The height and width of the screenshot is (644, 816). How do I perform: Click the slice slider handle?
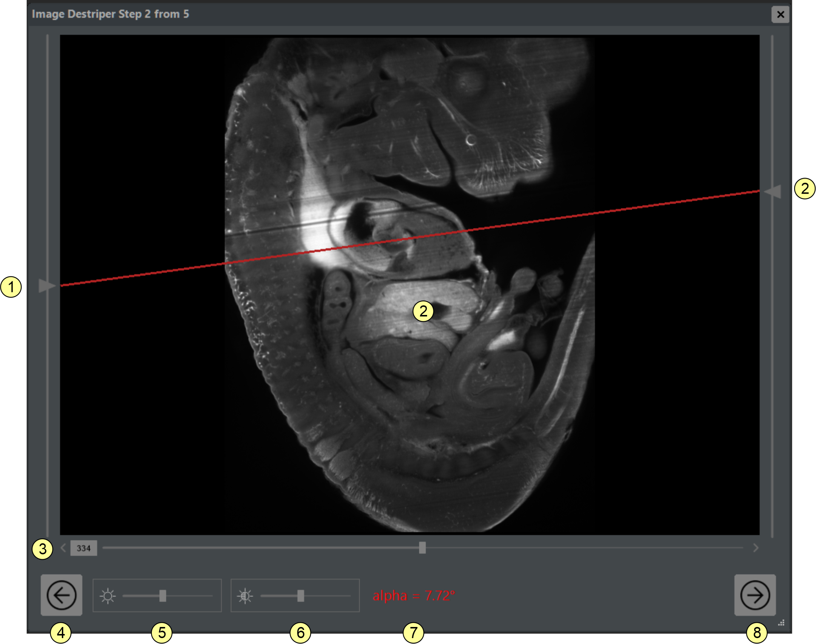click(x=422, y=547)
